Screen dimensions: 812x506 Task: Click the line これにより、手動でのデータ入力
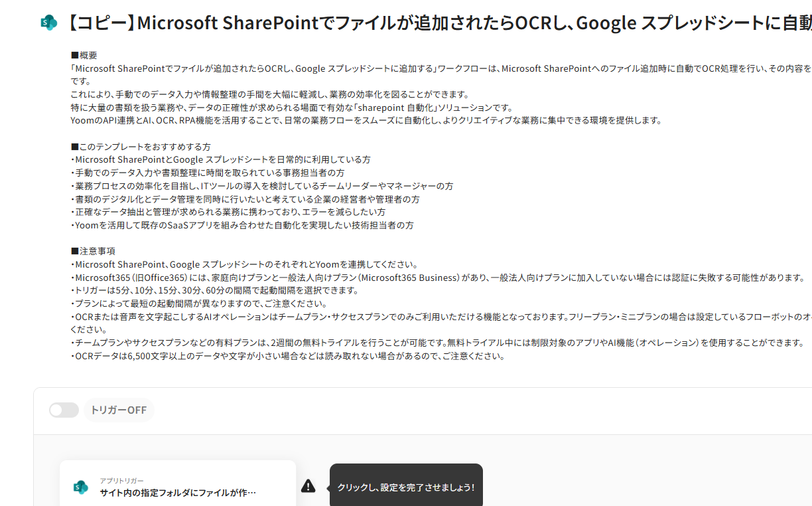point(270,94)
